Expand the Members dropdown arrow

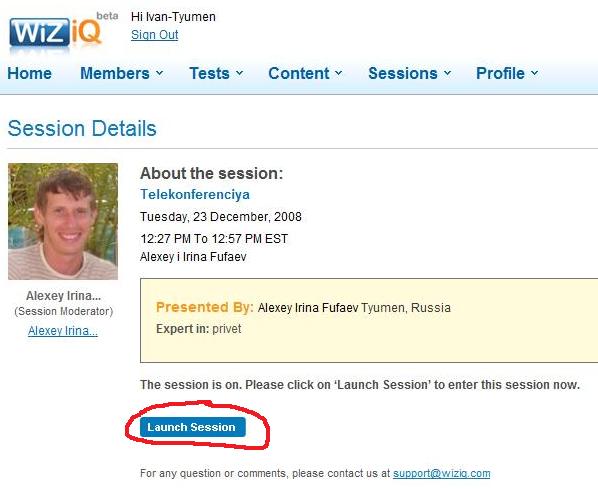point(159,72)
